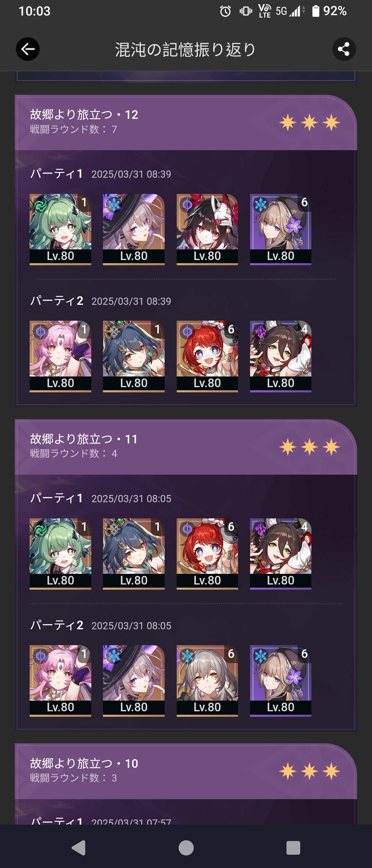The width and height of the screenshot is (372, 868).
Task: Tap the back arrow button
Action: 28,49
